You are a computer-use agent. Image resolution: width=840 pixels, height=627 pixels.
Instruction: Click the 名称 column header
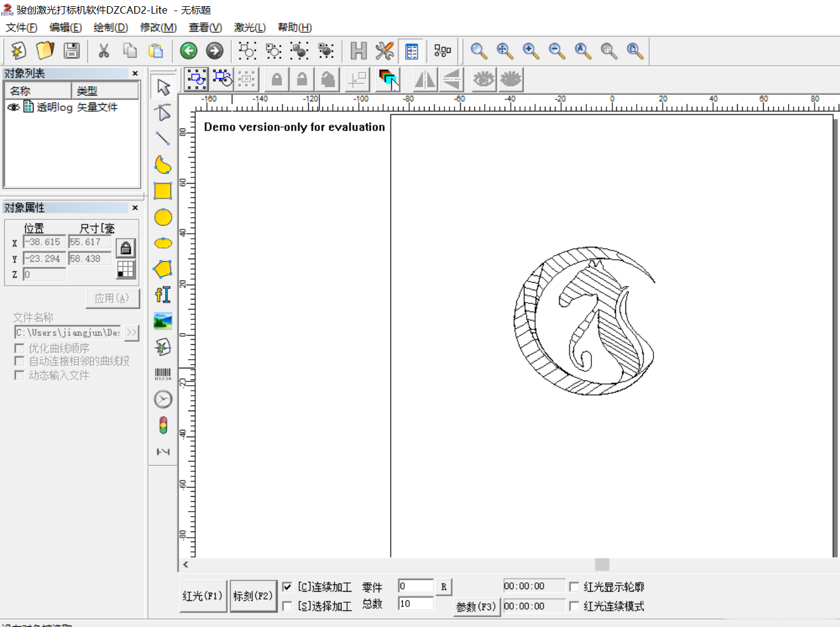[x=38, y=91]
